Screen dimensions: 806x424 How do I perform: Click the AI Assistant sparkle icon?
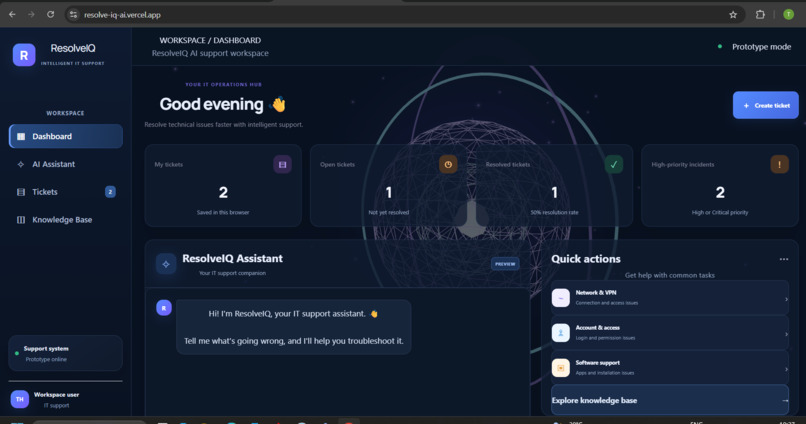(x=21, y=164)
